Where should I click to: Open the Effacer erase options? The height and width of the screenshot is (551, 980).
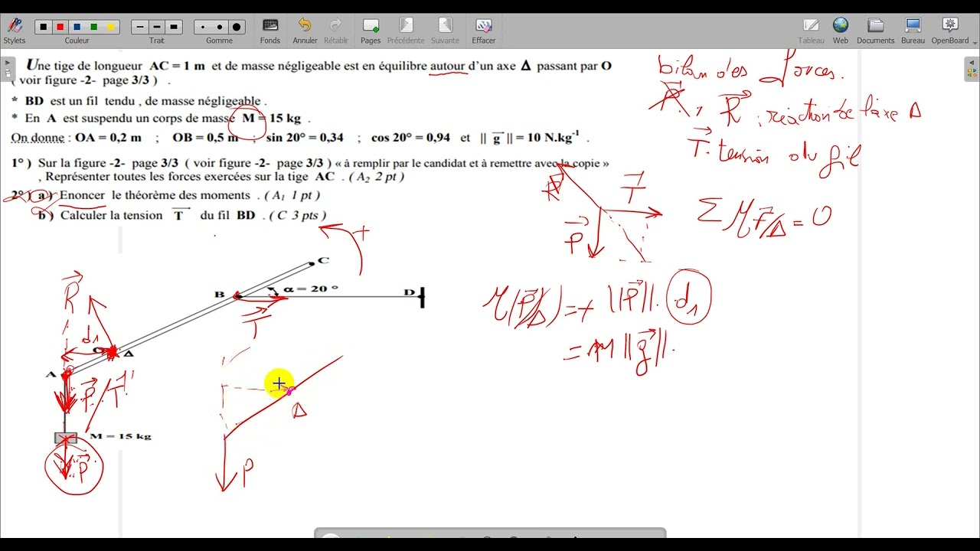pyautogui.click(x=483, y=31)
